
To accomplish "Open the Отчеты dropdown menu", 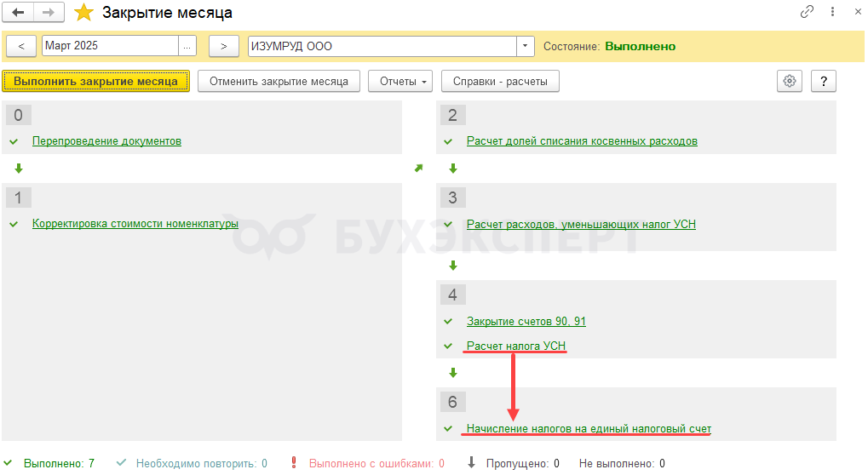I will tap(400, 81).
